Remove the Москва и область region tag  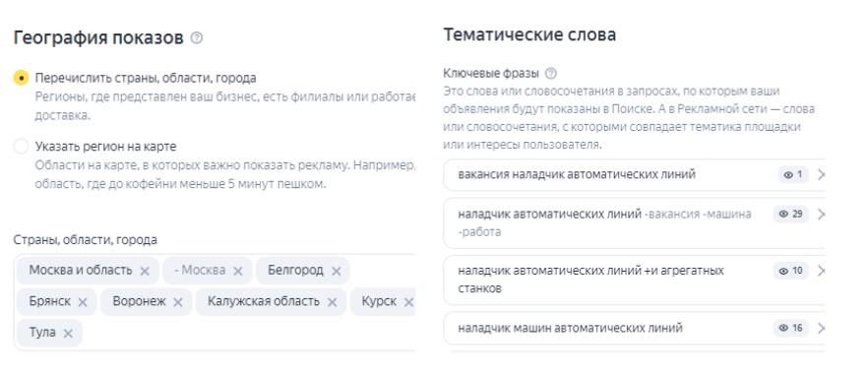(x=145, y=271)
